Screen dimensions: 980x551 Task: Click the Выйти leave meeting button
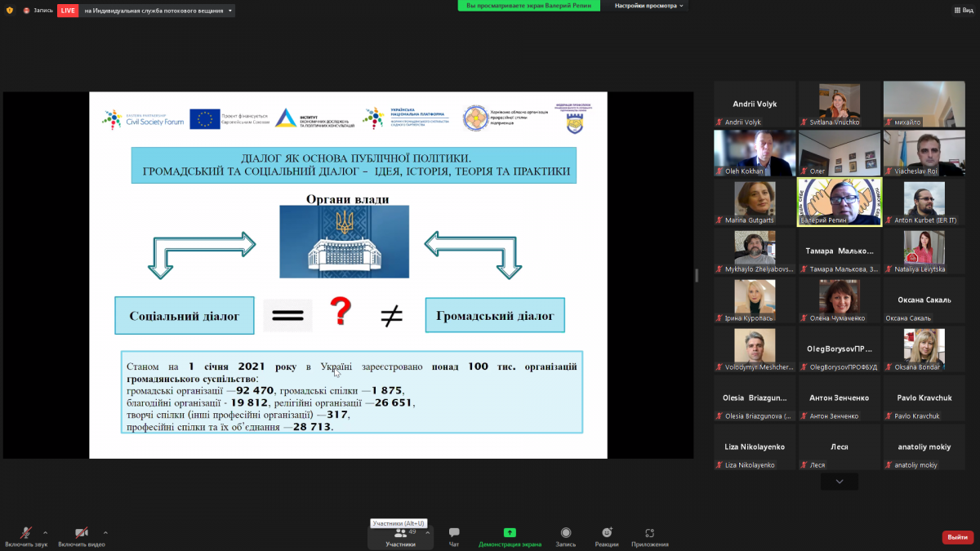[x=957, y=537]
